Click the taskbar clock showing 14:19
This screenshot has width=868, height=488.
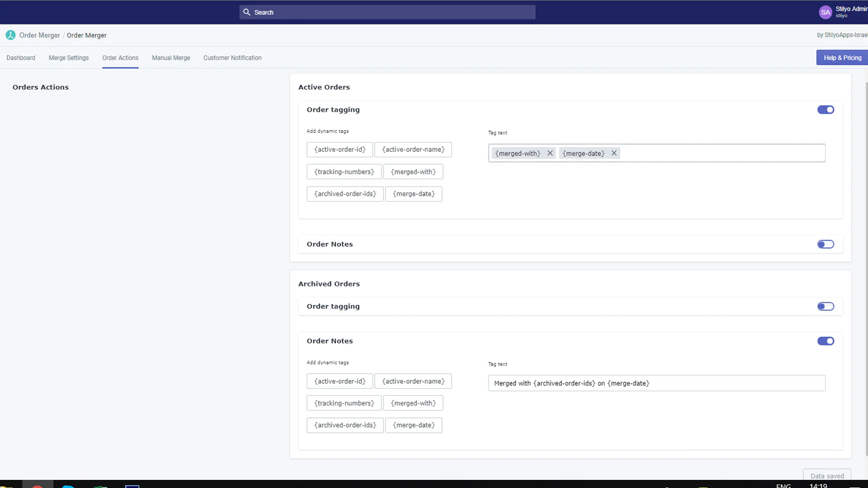pyautogui.click(x=818, y=486)
